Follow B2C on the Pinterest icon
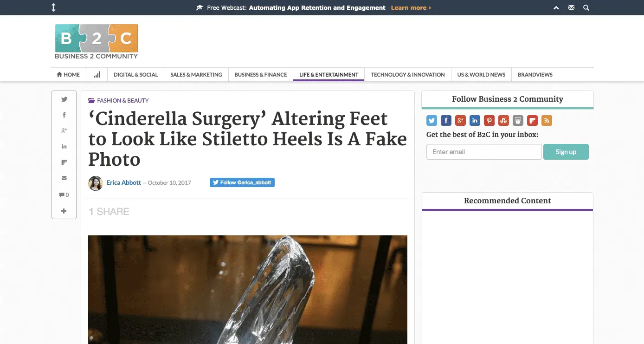This screenshot has width=644, height=344. coord(489,121)
